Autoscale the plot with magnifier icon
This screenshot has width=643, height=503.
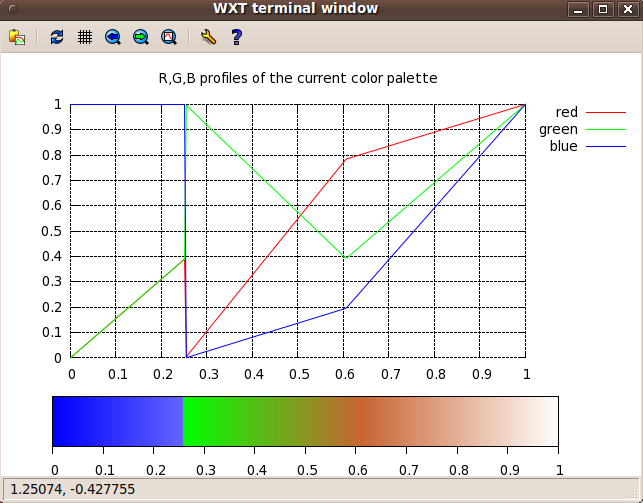click(169, 37)
